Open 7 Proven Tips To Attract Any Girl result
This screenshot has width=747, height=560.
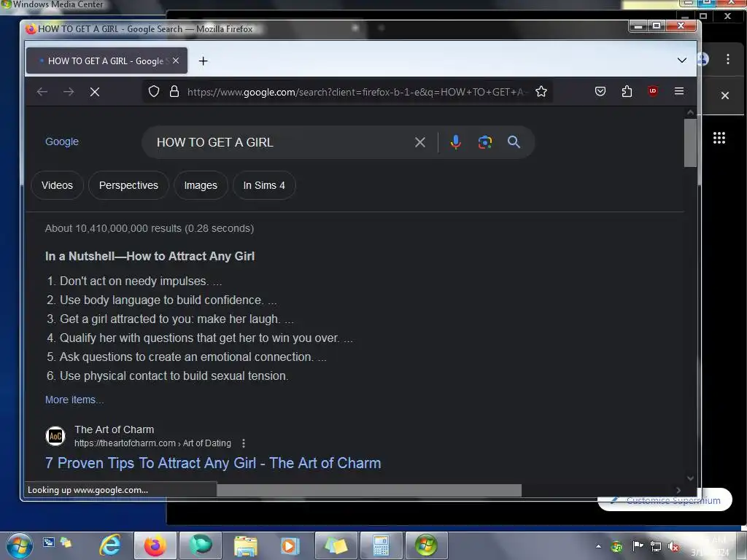pyautogui.click(x=213, y=463)
